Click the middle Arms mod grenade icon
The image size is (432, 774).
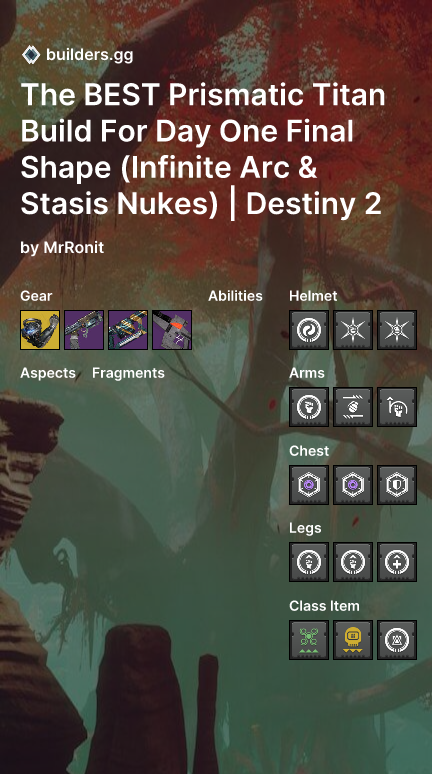click(353, 407)
